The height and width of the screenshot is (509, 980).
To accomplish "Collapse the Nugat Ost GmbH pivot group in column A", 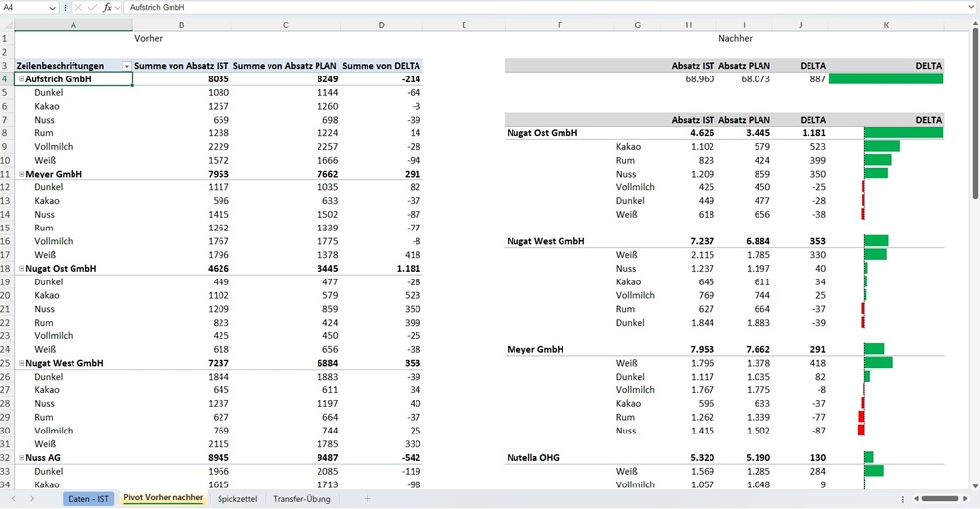I will (x=22, y=269).
